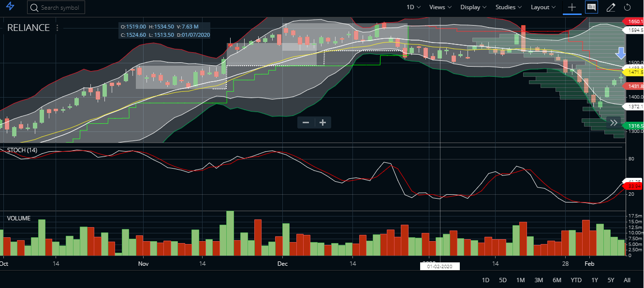644x288 pixels.
Task: Click the STOCH (14) study label
Action: (22, 150)
